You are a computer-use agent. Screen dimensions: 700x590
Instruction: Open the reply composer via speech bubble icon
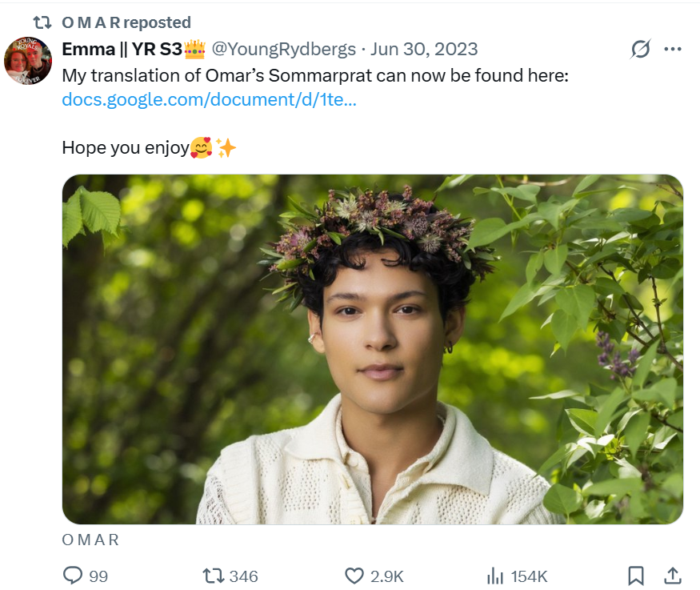click(x=72, y=576)
